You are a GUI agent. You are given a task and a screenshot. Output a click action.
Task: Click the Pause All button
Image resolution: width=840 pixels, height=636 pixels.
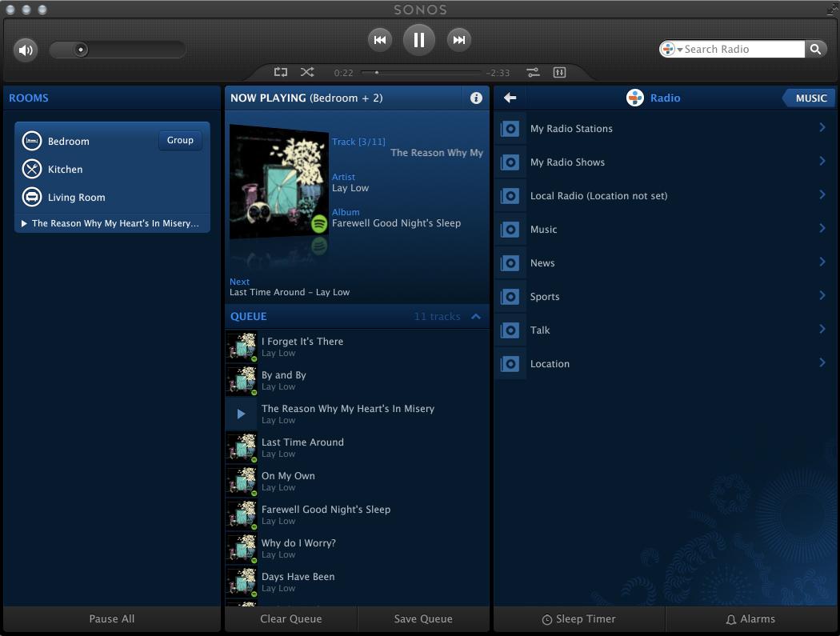coord(112,619)
